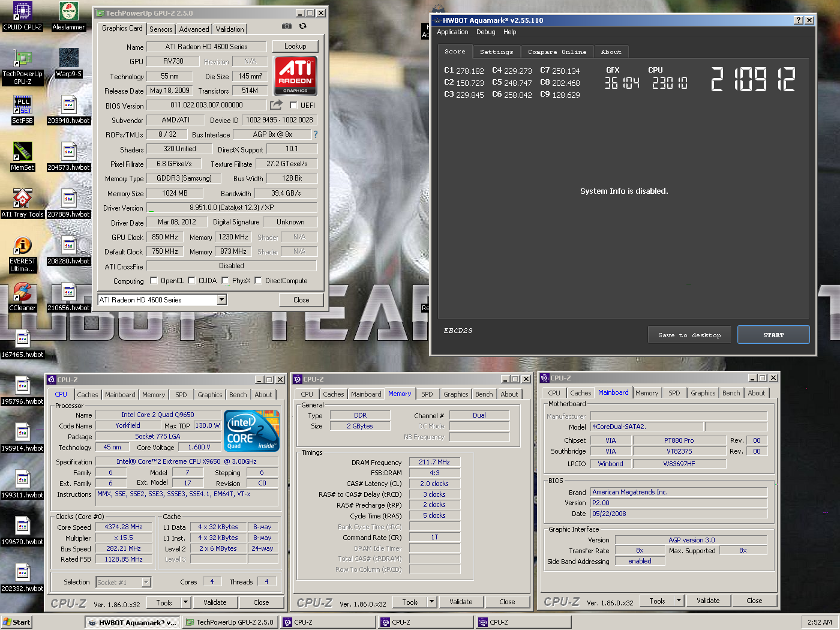This screenshot has height=630, width=840.
Task: Expand Tools dropdown arrow in CPU-Z Memory window
Action: point(431,602)
